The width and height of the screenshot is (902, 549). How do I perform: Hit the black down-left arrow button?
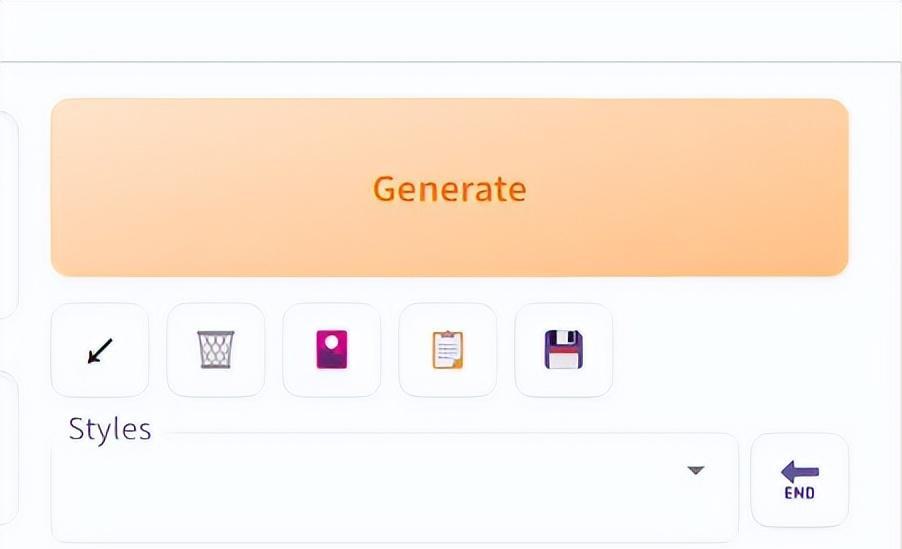point(100,350)
